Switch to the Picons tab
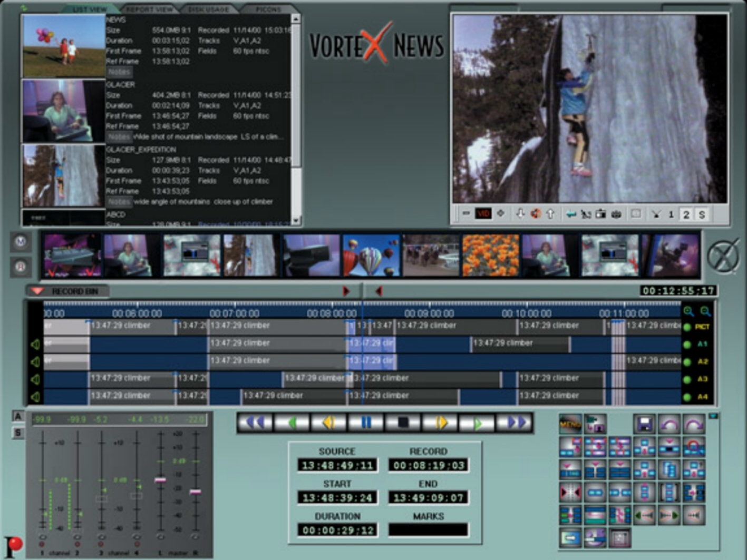747x560 pixels. tap(269, 9)
